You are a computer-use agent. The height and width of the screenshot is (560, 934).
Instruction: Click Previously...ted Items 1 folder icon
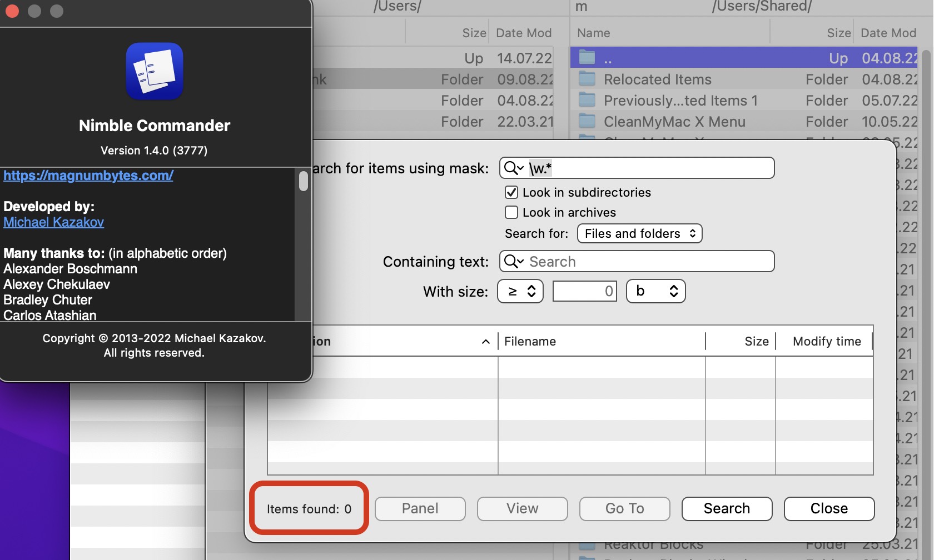(587, 100)
